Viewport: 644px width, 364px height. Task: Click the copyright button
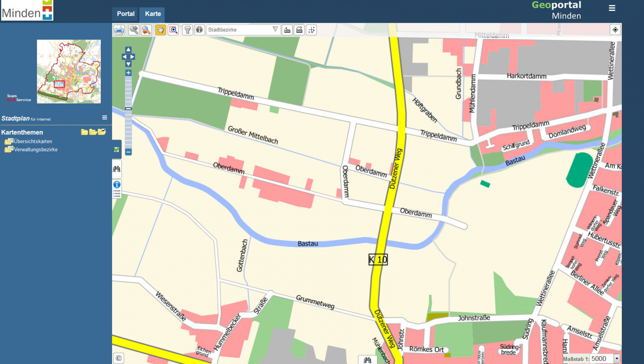[x=119, y=358]
